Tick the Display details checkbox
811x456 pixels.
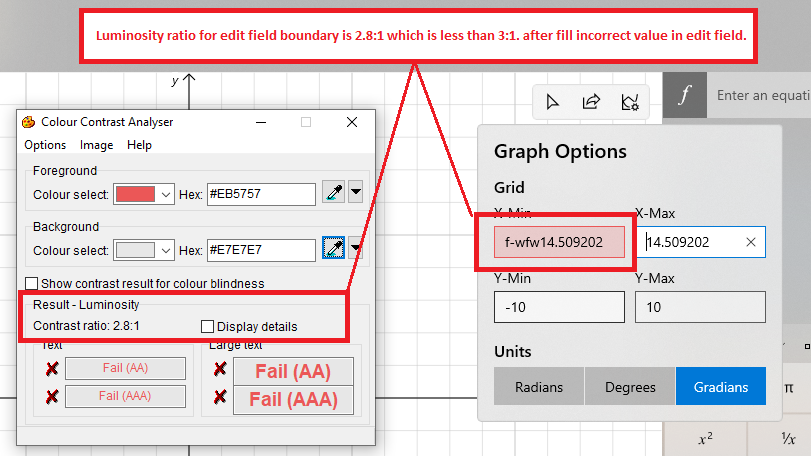[x=207, y=327]
